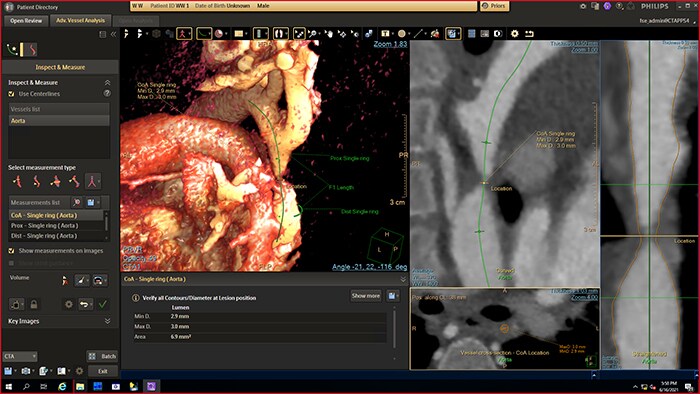Select the green curve centerline tool

point(204,33)
